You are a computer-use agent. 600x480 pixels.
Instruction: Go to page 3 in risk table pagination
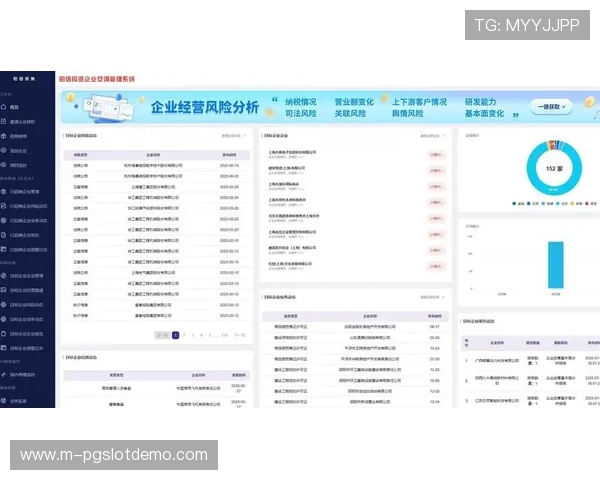tap(193, 335)
